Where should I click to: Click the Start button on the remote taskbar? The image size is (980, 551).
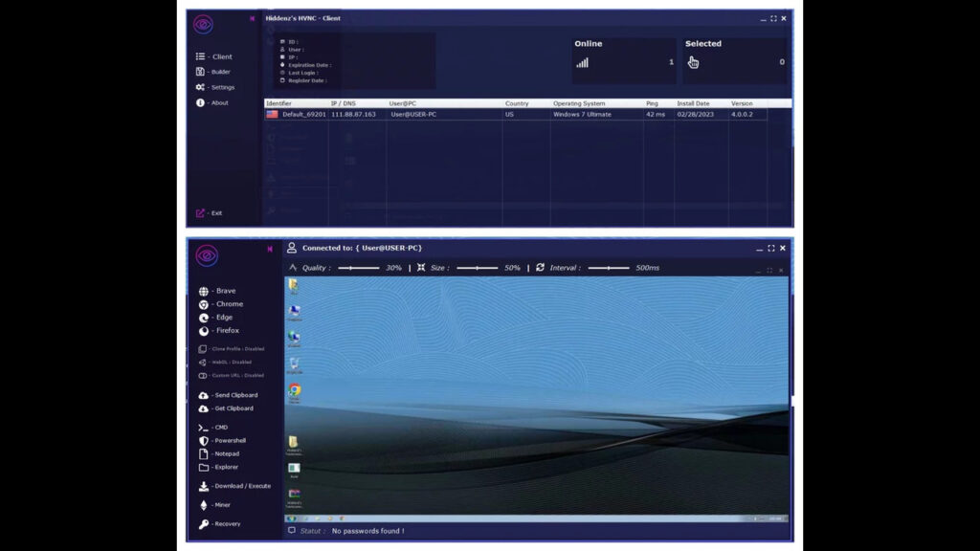point(291,518)
